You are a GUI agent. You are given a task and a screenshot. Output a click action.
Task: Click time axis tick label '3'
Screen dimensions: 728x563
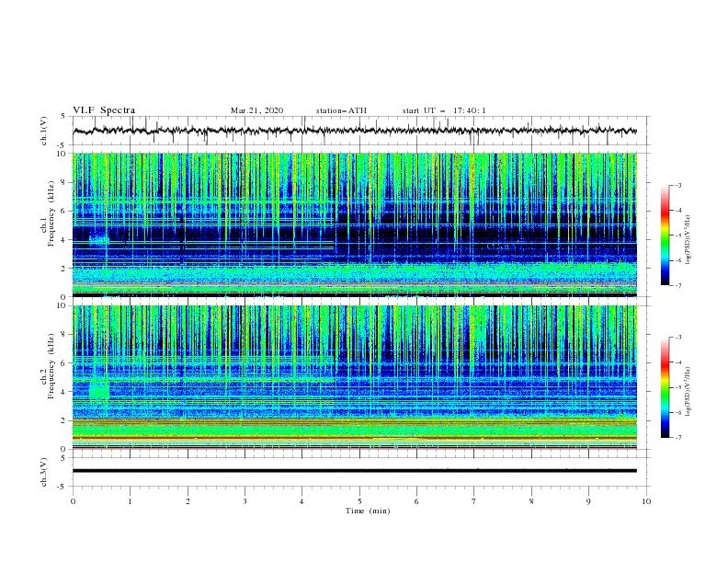click(245, 501)
